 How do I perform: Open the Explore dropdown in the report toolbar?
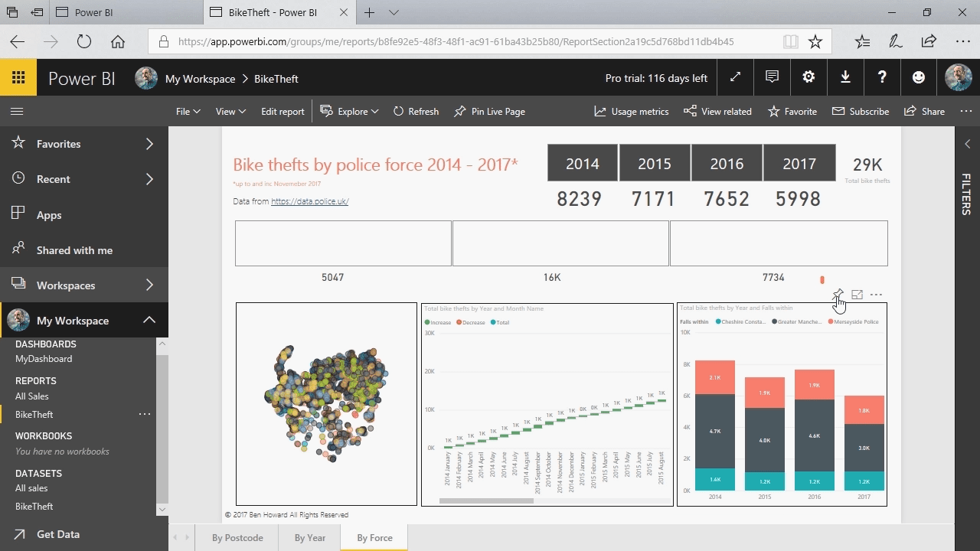(x=349, y=111)
